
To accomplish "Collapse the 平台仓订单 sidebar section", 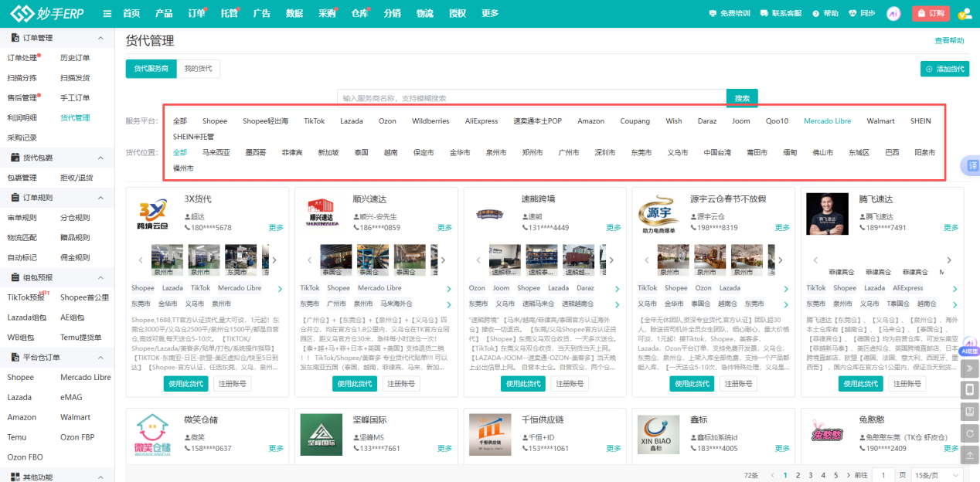I will (100, 358).
